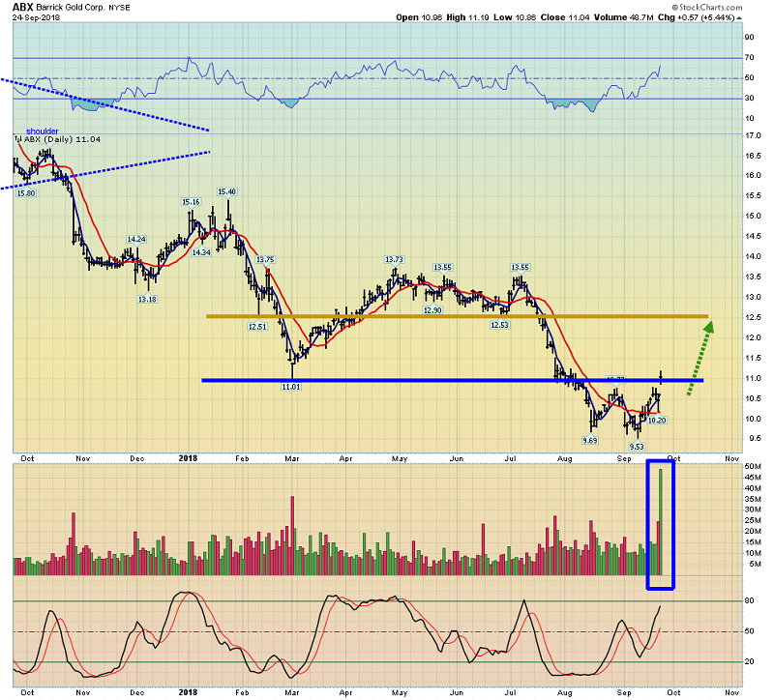Screen dimensions: 774x700
Task: Click the 14.34 price label
Action: 201,252
